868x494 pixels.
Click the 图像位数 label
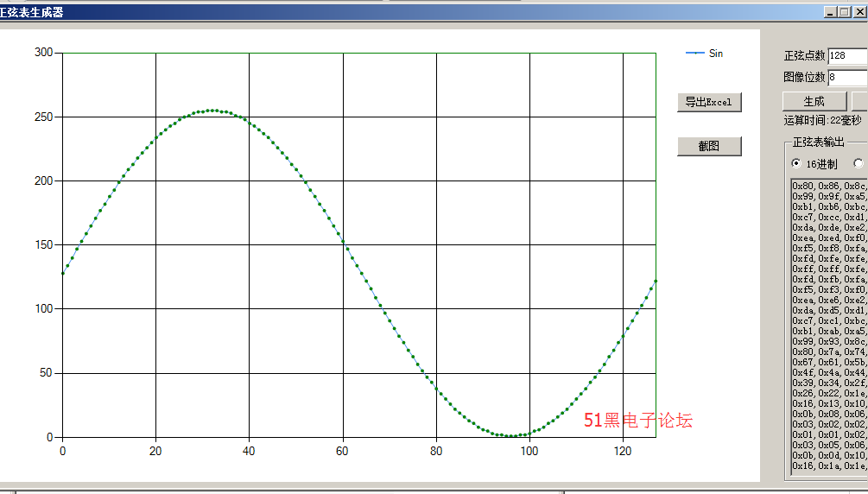(x=804, y=77)
